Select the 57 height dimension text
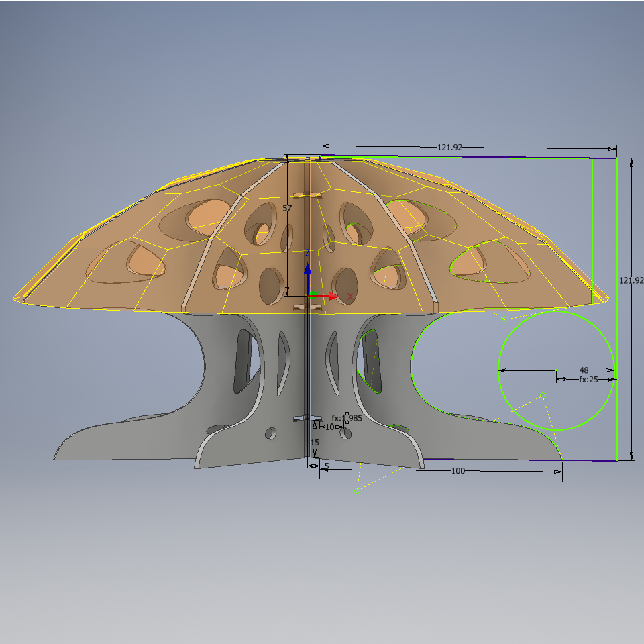 (287, 208)
